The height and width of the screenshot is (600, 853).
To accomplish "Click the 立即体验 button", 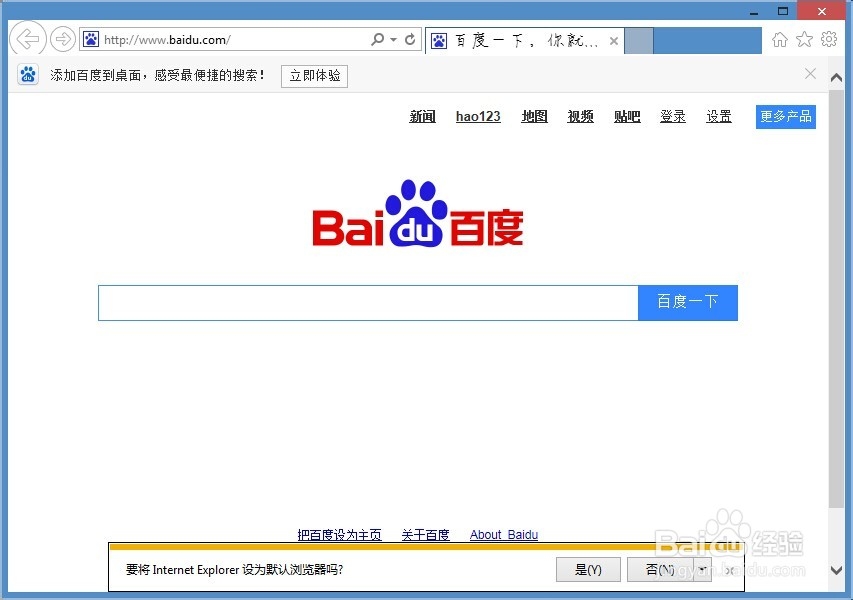I will tap(314, 76).
